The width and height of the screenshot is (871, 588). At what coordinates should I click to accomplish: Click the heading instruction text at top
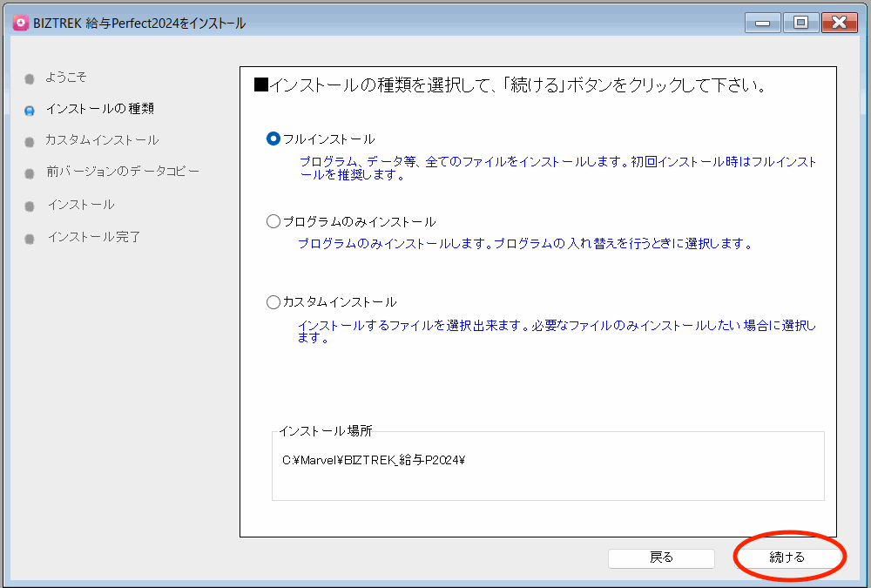[x=511, y=85]
